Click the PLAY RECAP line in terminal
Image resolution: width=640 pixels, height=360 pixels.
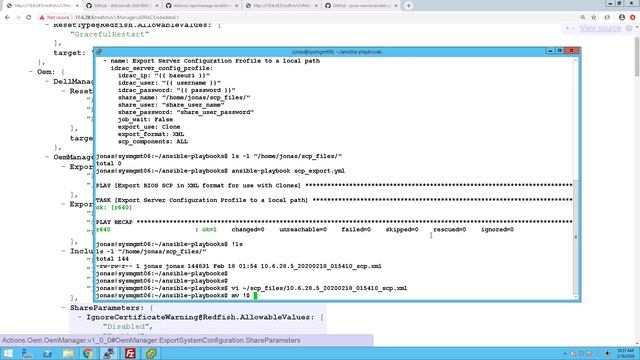pos(334,222)
